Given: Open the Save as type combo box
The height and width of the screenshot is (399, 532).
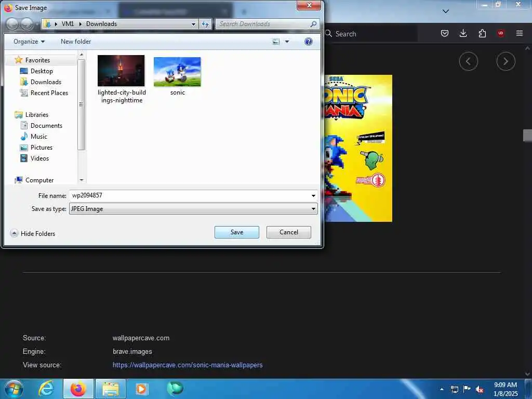Looking at the screenshot, I should [x=193, y=209].
